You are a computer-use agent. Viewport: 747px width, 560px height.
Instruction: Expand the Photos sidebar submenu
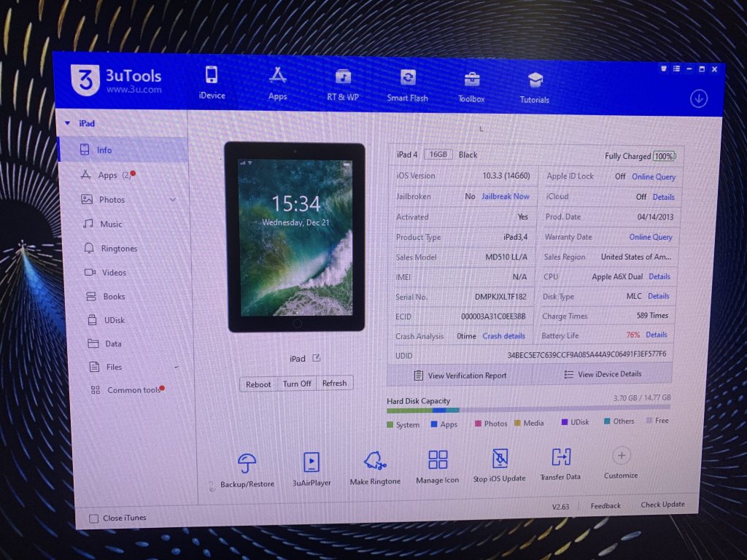point(172,200)
